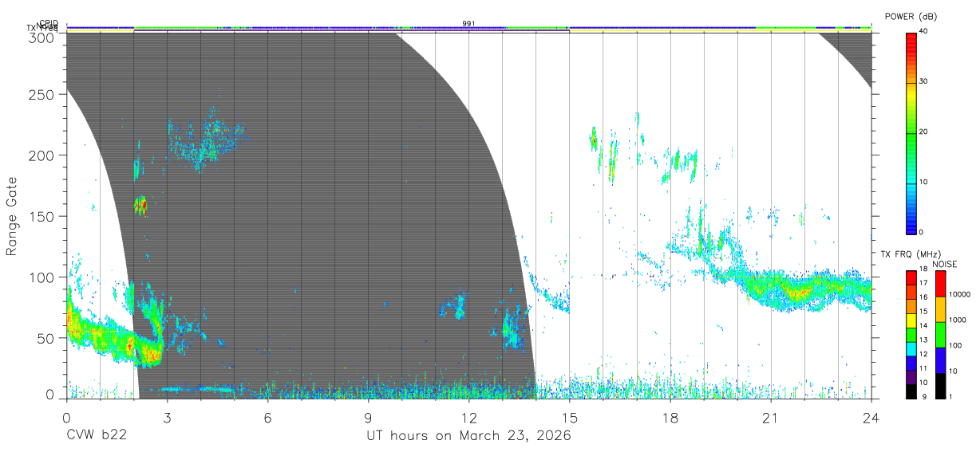Click the "50" range gate tick label
Viewport: 980px width, 452px height.
point(45,338)
